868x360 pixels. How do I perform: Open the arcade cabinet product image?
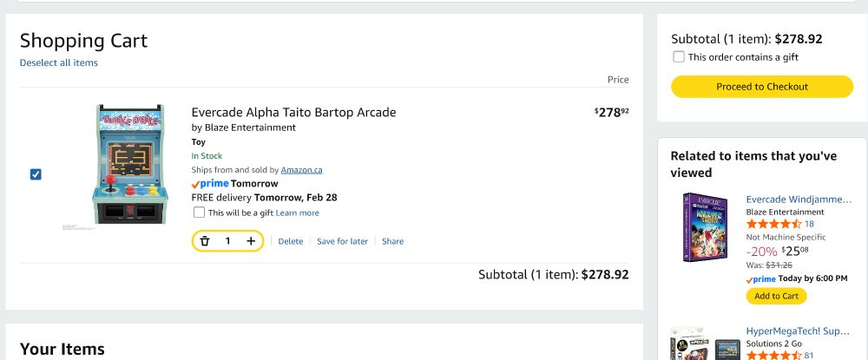click(128, 163)
